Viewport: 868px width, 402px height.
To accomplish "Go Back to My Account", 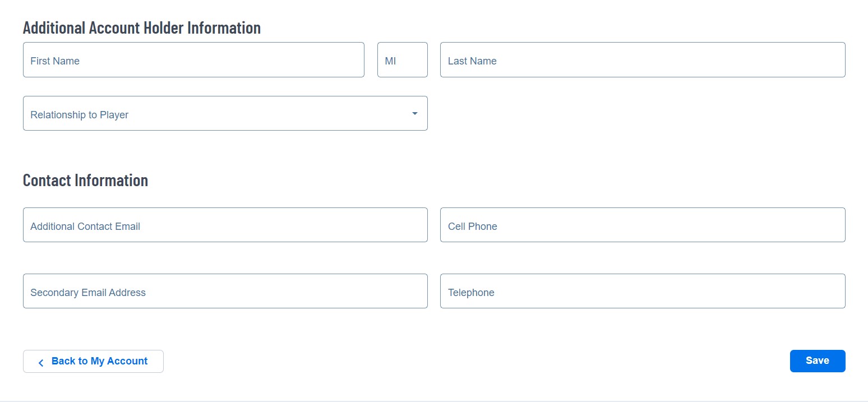I will tap(93, 362).
